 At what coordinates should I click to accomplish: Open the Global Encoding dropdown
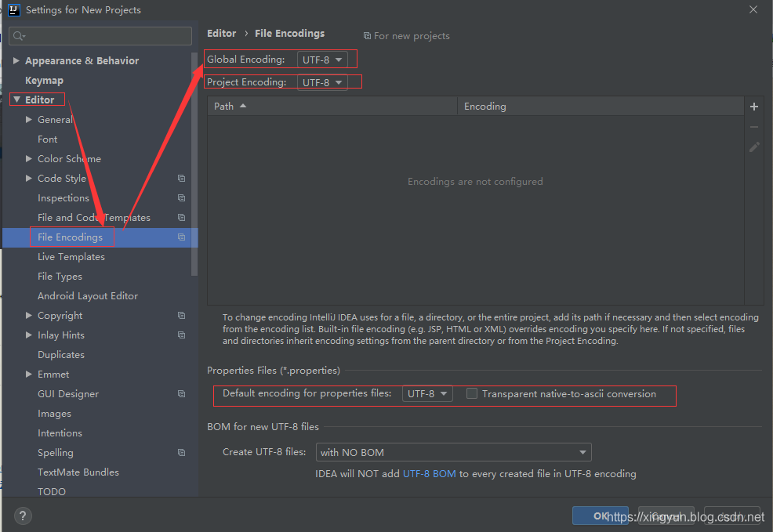(322, 60)
